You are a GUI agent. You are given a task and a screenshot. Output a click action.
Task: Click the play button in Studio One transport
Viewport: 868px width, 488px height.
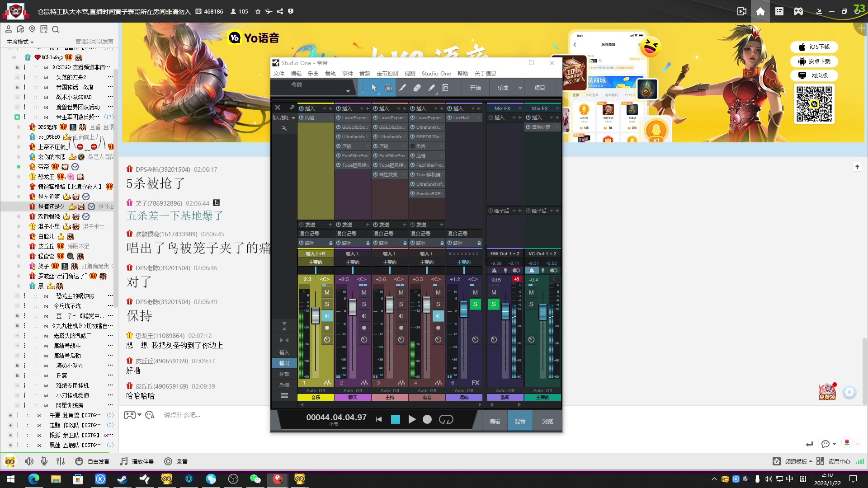click(x=412, y=419)
